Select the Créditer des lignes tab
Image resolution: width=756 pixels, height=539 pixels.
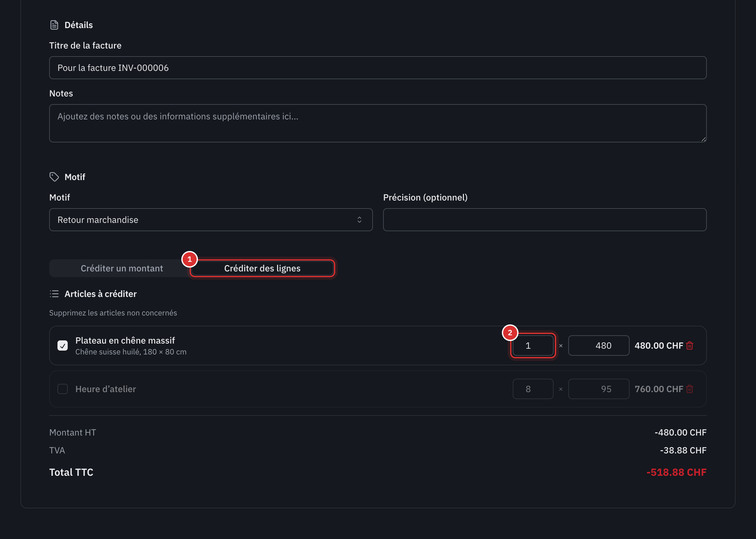tap(262, 268)
